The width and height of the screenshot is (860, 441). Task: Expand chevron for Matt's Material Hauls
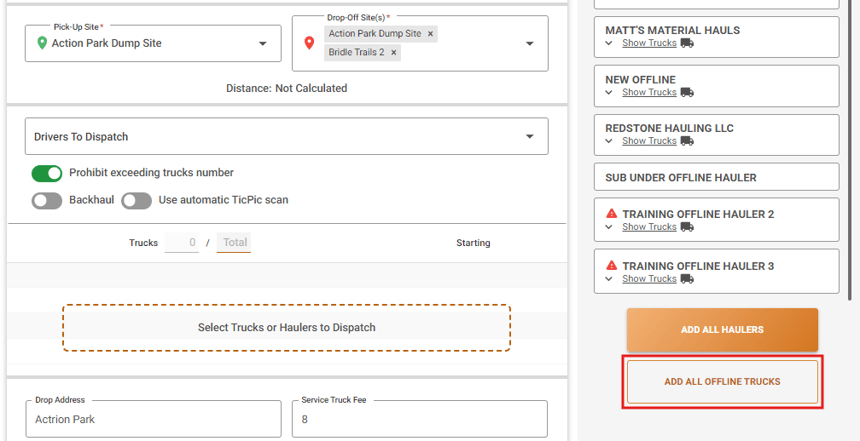coord(609,43)
